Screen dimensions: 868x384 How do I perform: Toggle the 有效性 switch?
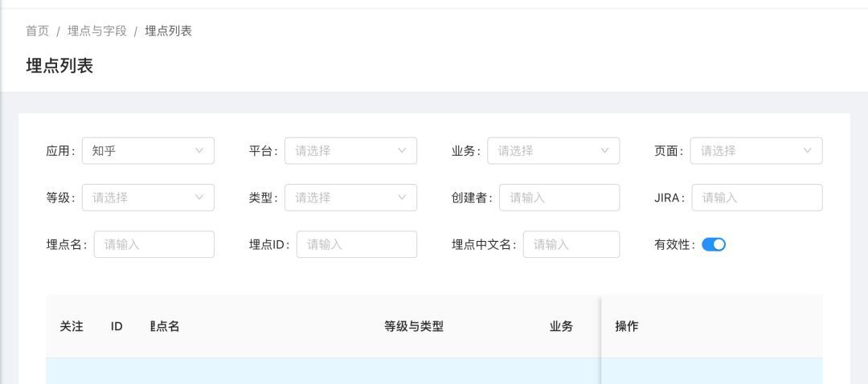click(x=714, y=245)
